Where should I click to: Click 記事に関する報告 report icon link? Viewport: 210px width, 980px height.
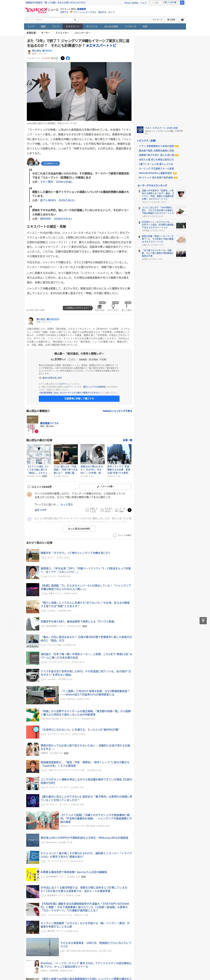35,310
